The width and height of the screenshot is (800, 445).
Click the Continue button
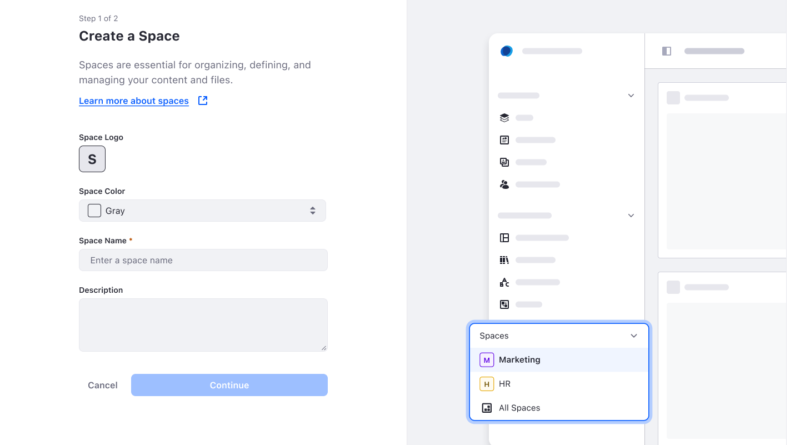229,385
